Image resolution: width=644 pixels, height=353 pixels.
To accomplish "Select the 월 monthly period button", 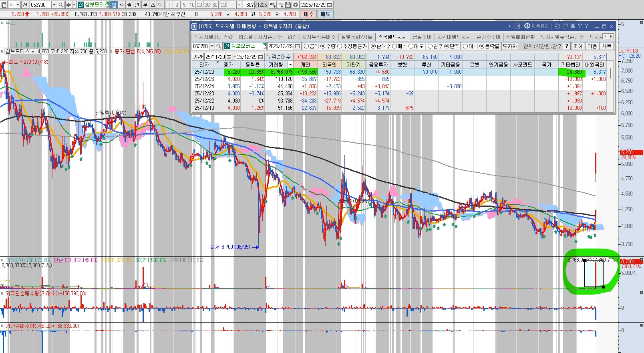I will coord(129,5).
